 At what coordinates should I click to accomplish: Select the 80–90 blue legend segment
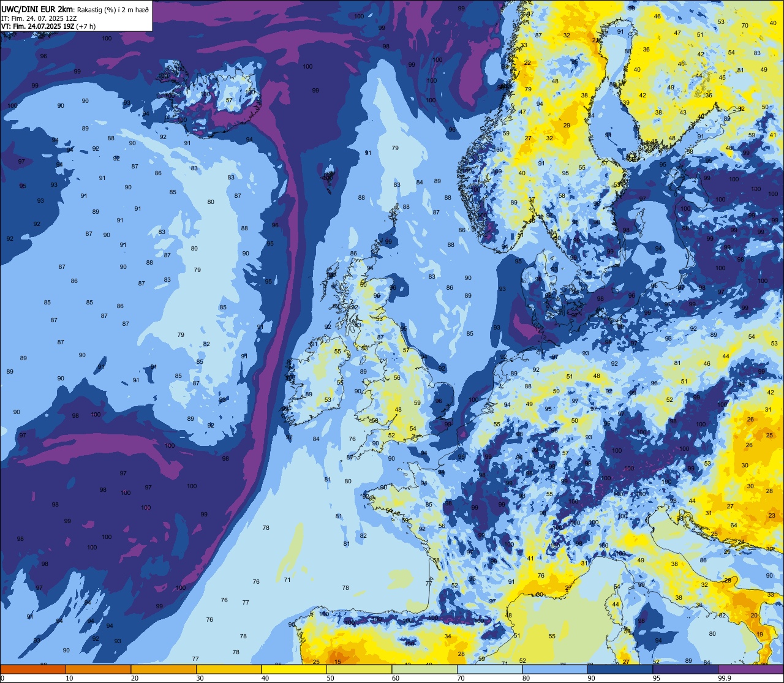555,669
